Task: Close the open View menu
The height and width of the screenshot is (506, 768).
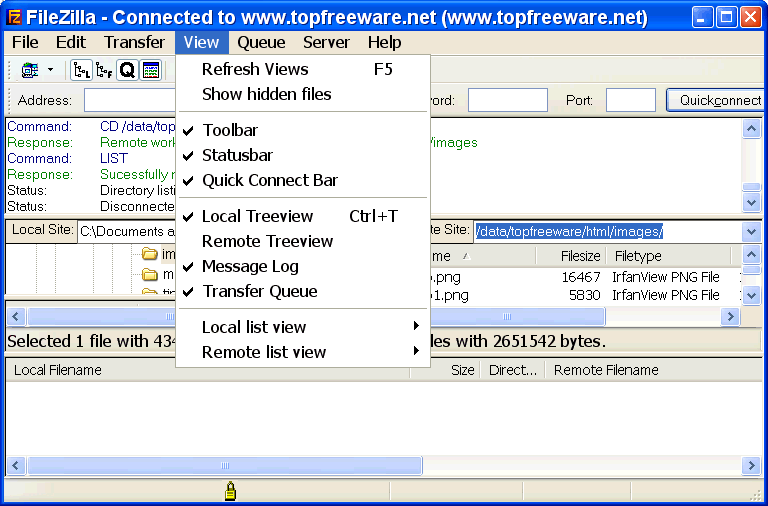Action: tap(201, 42)
